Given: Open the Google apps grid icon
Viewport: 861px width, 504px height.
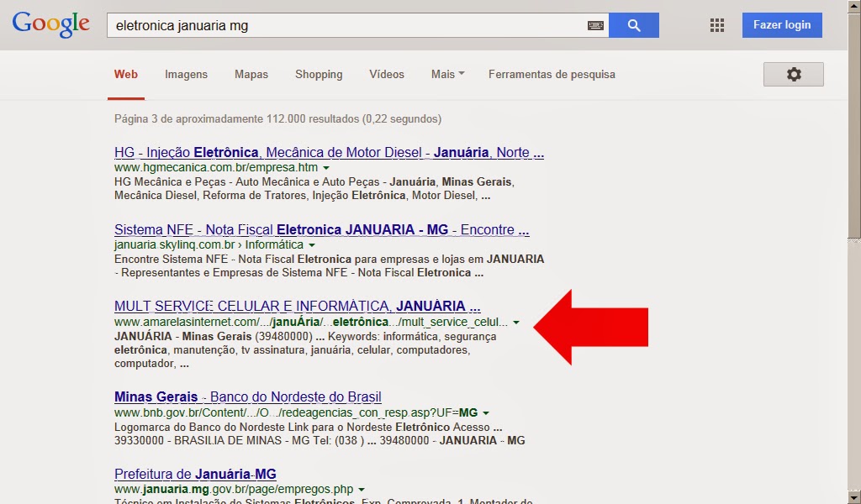Looking at the screenshot, I should [x=716, y=25].
